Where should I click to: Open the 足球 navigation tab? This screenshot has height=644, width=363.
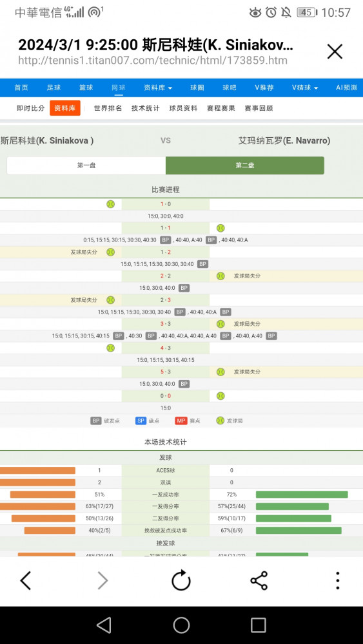(x=54, y=88)
